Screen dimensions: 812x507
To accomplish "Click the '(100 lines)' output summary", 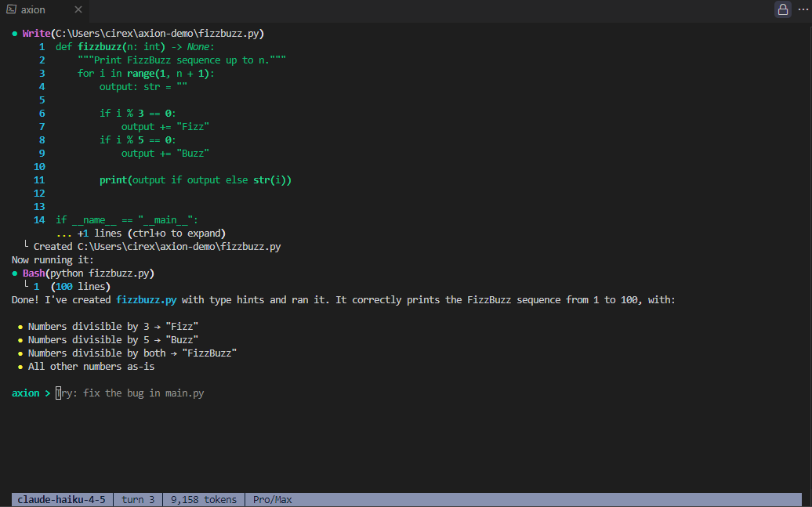I will point(81,287).
